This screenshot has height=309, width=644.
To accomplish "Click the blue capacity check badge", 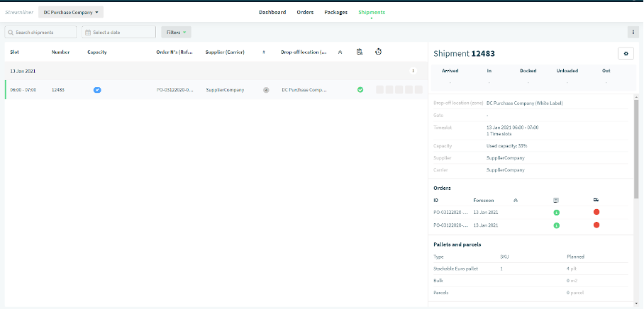I will (x=97, y=90).
